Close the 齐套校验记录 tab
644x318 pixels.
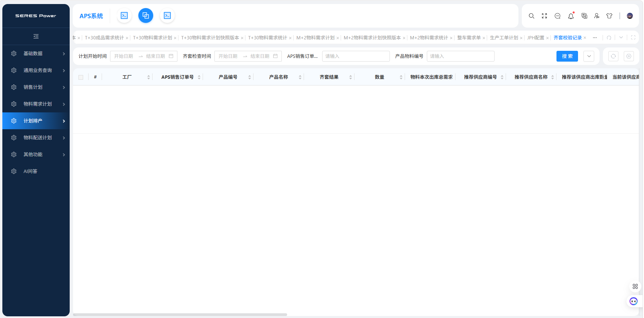pos(585,38)
